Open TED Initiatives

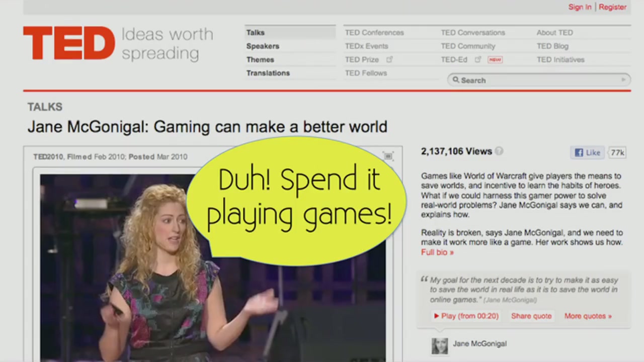560,59
